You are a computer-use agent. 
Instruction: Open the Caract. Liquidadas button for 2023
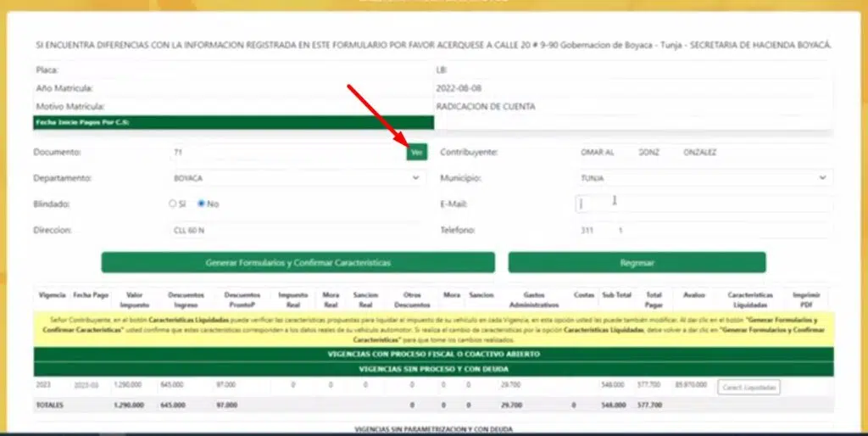pyautogui.click(x=748, y=388)
